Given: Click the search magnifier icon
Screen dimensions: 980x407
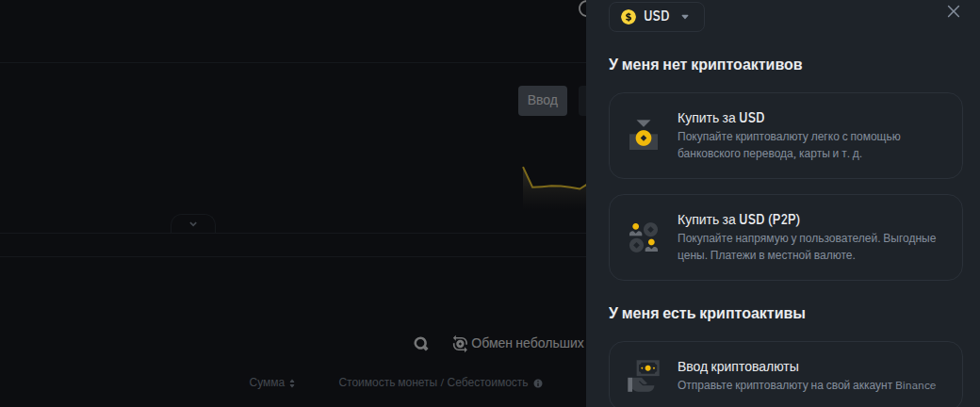Looking at the screenshot, I should (421, 344).
